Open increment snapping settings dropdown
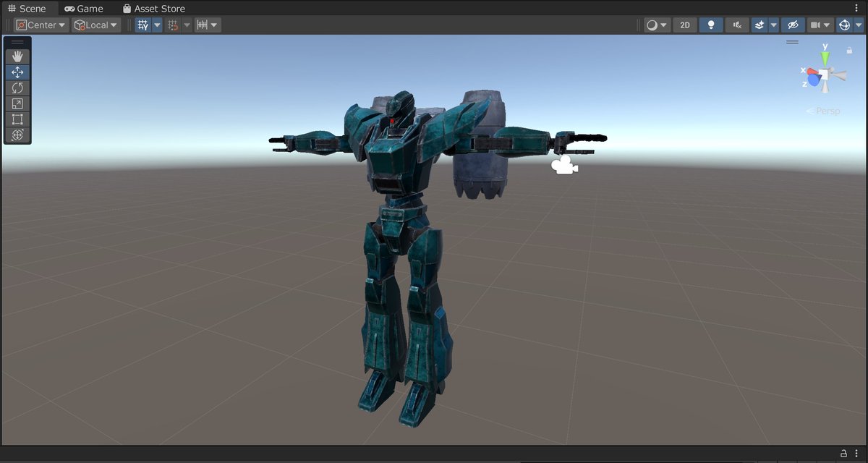The width and height of the screenshot is (868, 463). [x=208, y=25]
